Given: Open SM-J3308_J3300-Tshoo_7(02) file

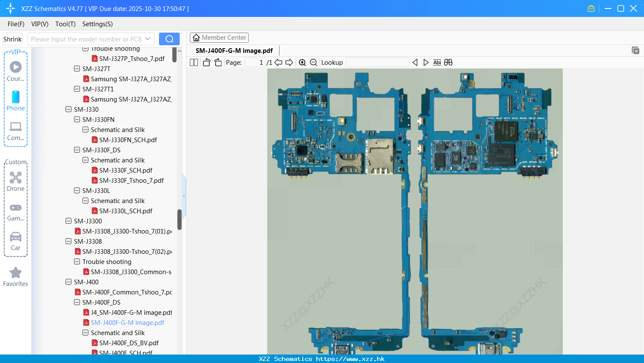Looking at the screenshot, I should point(126,251).
